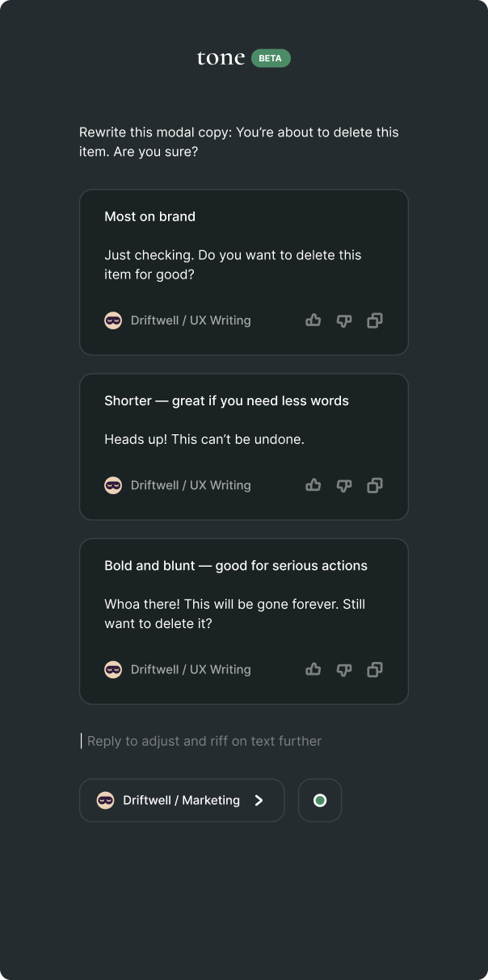The image size is (488, 980).
Task: Thumbs down the "Most on brand" suggestion
Action: [344, 320]
